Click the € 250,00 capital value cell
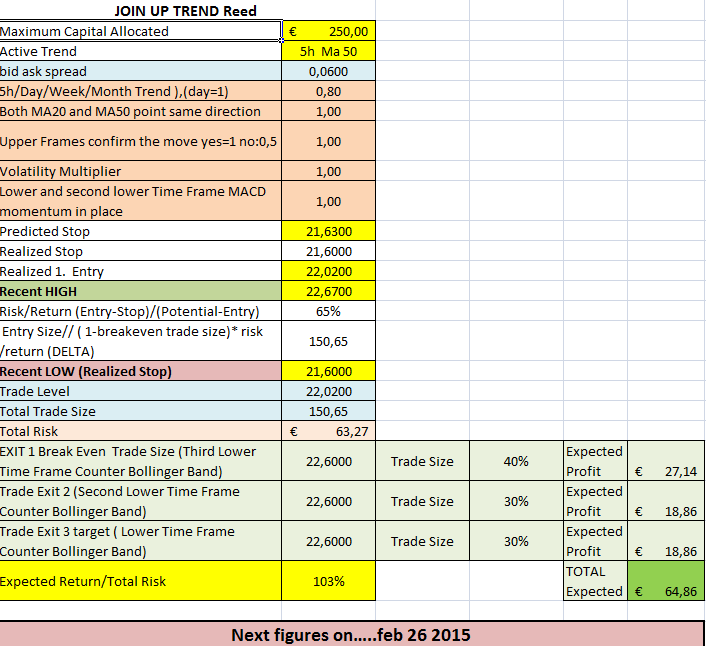706x646 pixels. tap(328, 31)
